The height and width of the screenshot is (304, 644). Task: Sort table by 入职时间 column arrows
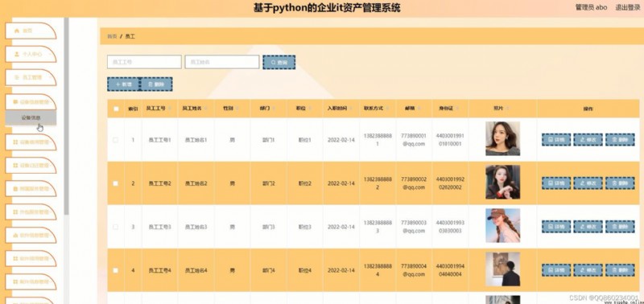coord(351,109)
